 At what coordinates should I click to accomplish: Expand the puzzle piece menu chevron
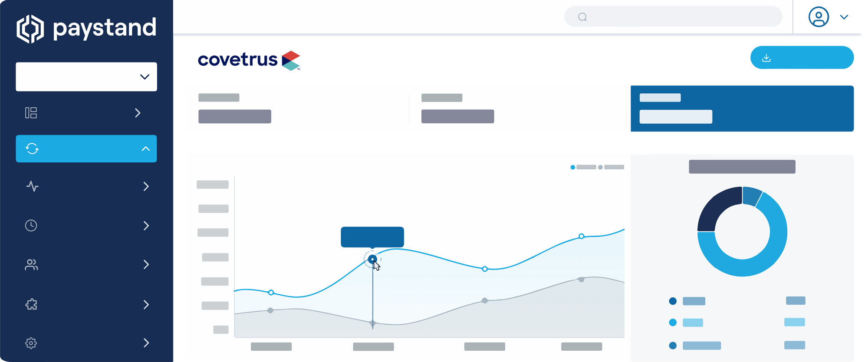(x=146, y=304)
